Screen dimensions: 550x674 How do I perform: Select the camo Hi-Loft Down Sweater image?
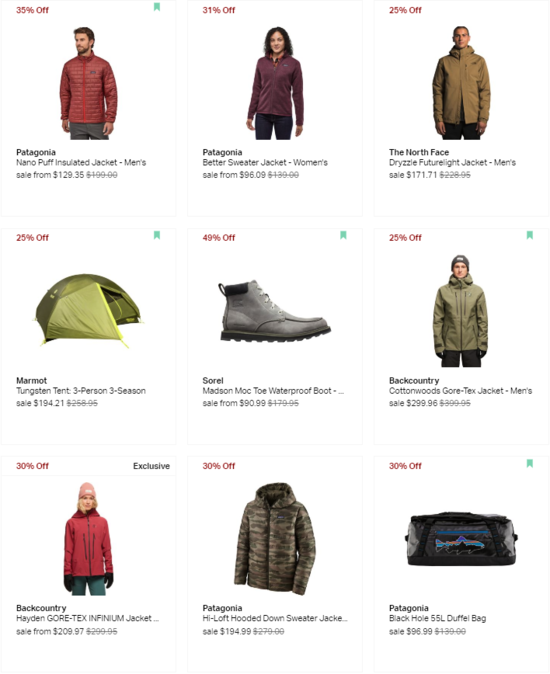275,539
